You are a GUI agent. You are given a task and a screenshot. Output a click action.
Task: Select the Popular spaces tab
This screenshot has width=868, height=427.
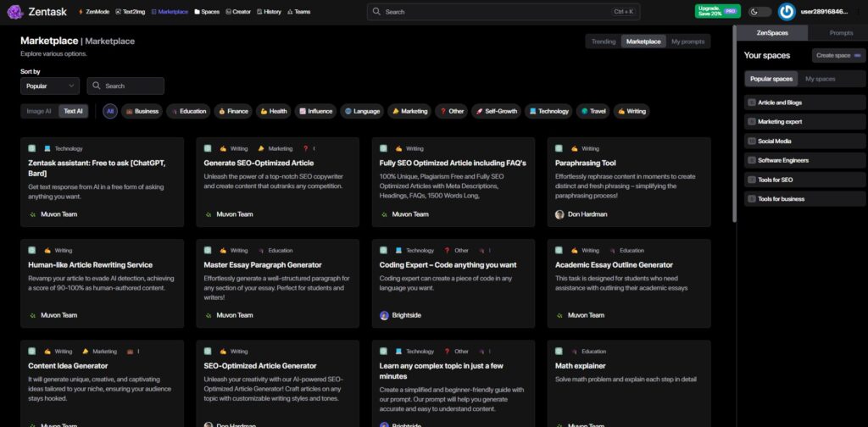click(x=771, y=79)
